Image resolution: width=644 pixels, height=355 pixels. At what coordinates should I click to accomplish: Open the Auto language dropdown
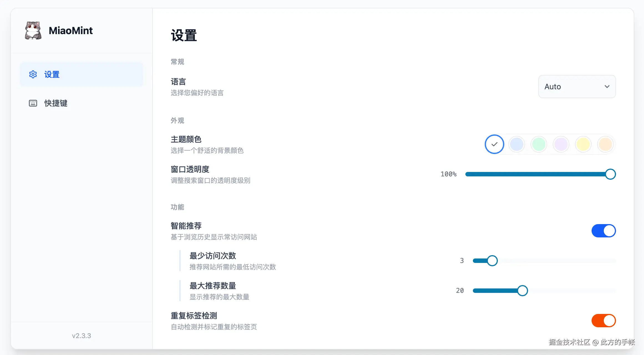pos(577,87)
